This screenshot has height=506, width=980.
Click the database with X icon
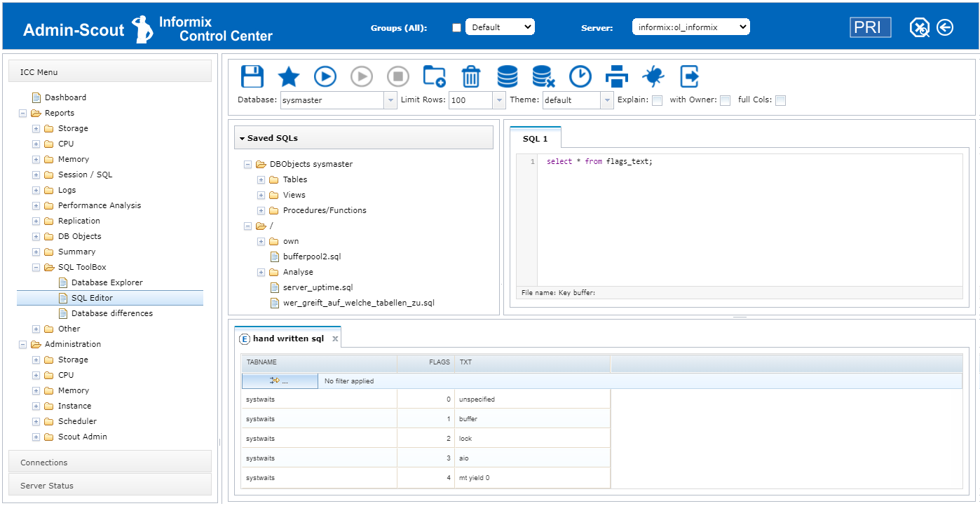543,76
